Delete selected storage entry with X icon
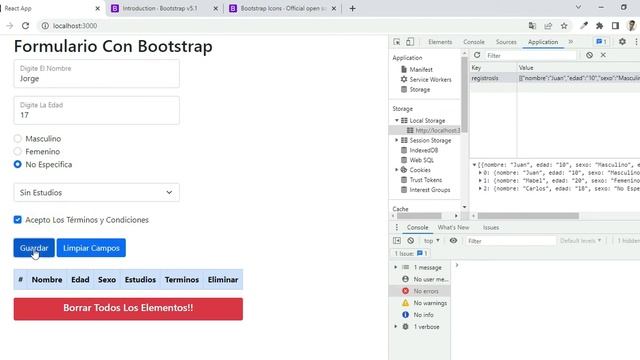640x360 pixels. tap(603, 55)
